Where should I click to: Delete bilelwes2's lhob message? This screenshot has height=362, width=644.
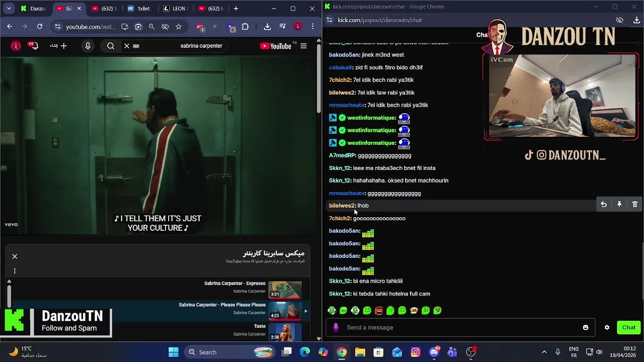click(x=635, y=205)
